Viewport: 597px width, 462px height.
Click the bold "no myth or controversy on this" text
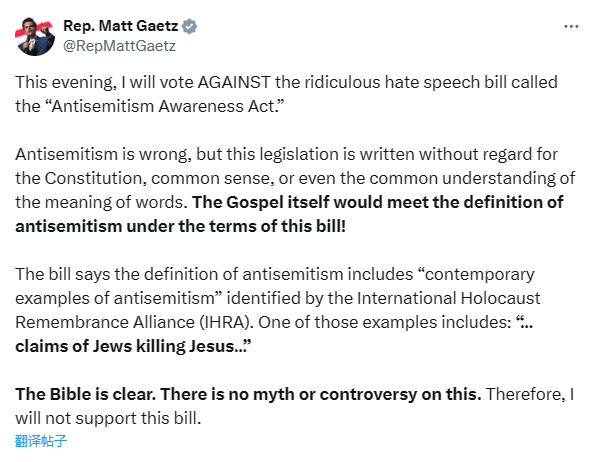click(x=353, y=394)
